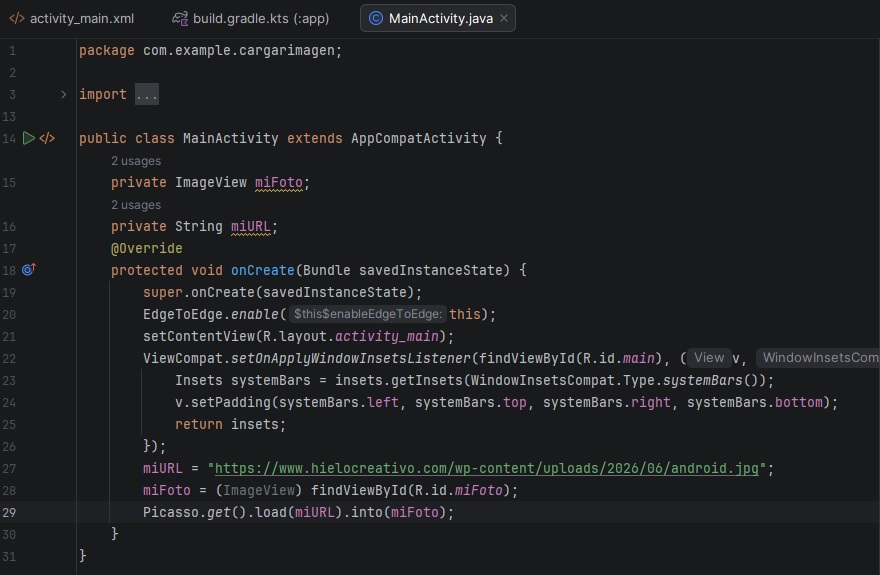This screenshot has height=575, width=880.
Task: Click the WindowInsetsCom inlay hint on line 22
Action: pos(819,358)
